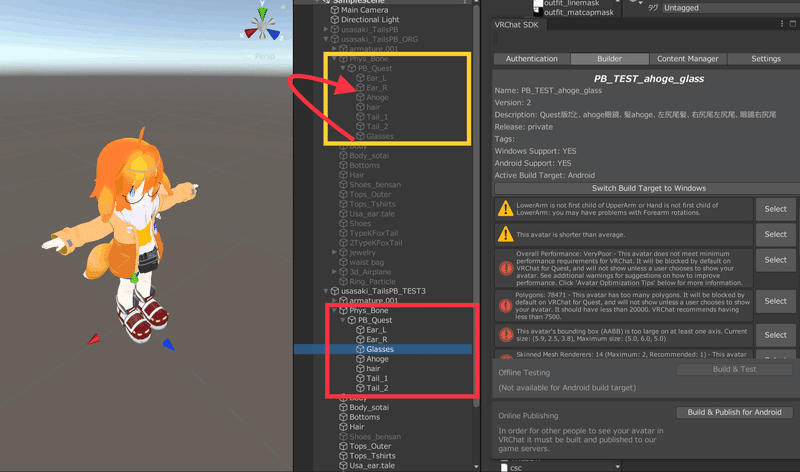
Task: Click the Tail_1 cube icon under usasaki_TailsPB_TEST3
Action: pyautogui.click(x=360, y=378)
